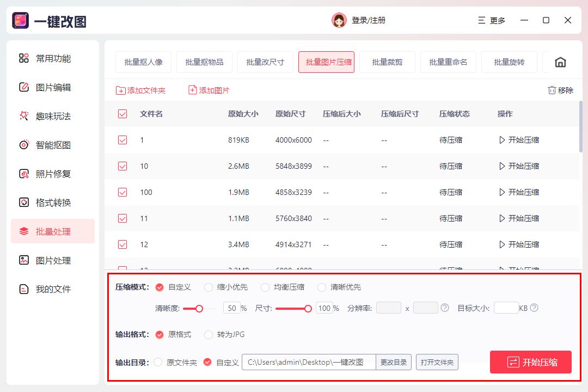Switch to the 批量图片压缩 tab

pos(326,62)
